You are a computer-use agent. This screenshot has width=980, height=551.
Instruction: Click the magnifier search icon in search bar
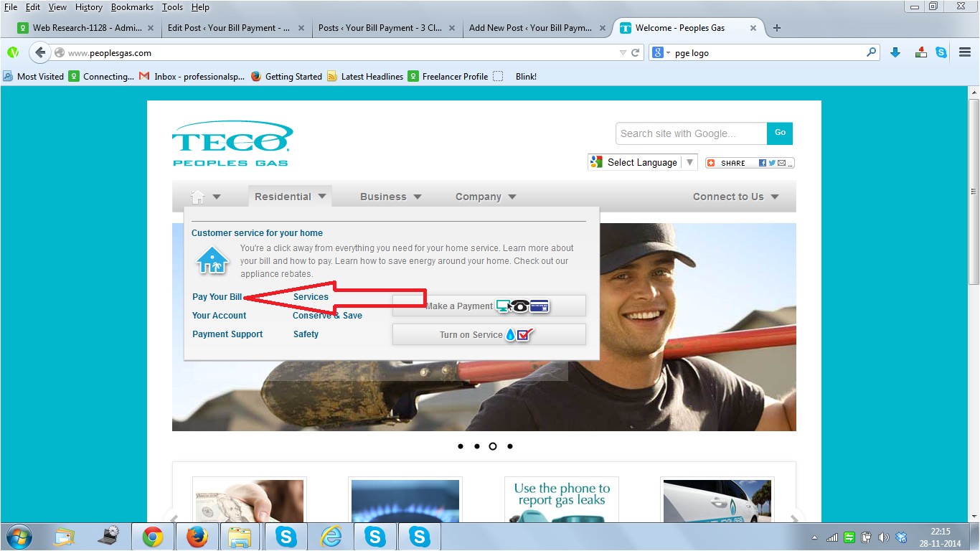pyautogui.click(x=871, y=52)
